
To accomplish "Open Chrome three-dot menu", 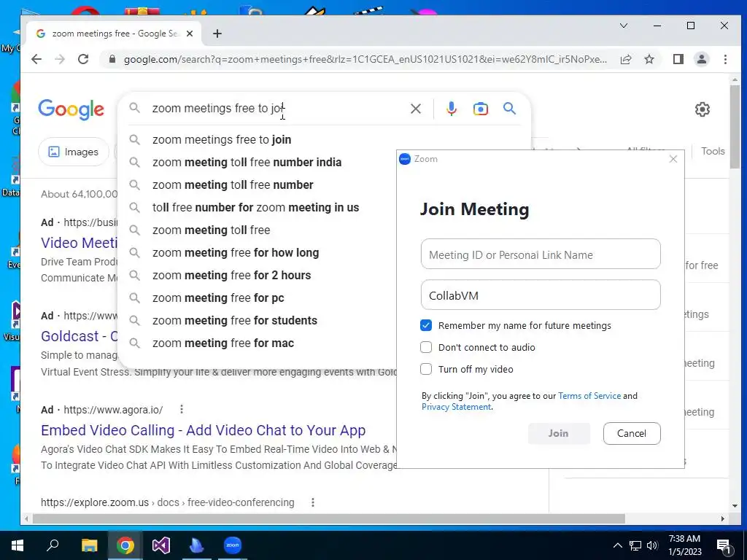I will coord(725,59).
